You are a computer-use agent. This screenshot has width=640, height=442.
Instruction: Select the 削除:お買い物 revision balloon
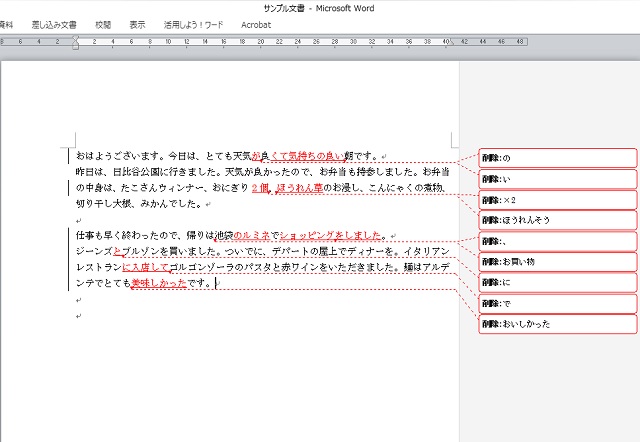557,262
